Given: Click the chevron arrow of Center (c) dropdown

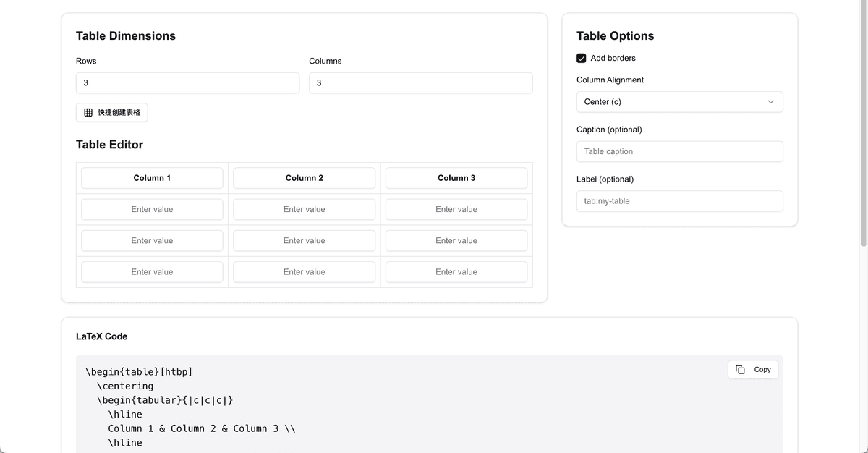Looking at the screenshot, I should pyautogui.click(x=770, y=102).
